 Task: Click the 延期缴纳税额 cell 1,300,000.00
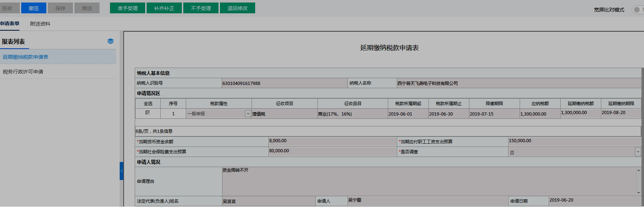point(580,113)
